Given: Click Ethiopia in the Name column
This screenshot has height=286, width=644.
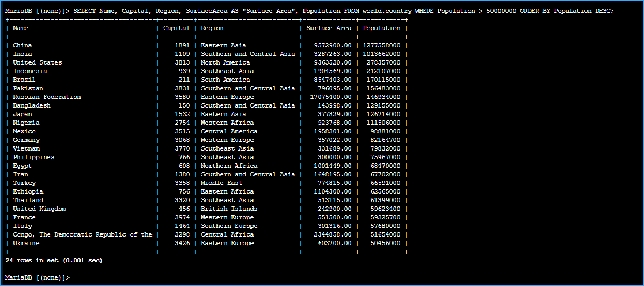Looking at the screenshot, I should click(x=28, y=191).
